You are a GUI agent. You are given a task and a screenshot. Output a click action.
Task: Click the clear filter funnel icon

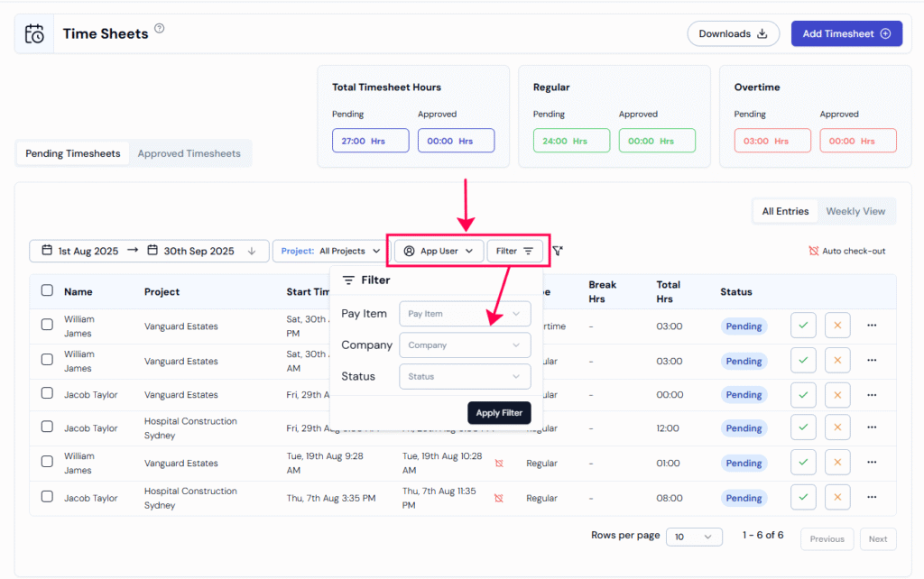pos(558,251)
